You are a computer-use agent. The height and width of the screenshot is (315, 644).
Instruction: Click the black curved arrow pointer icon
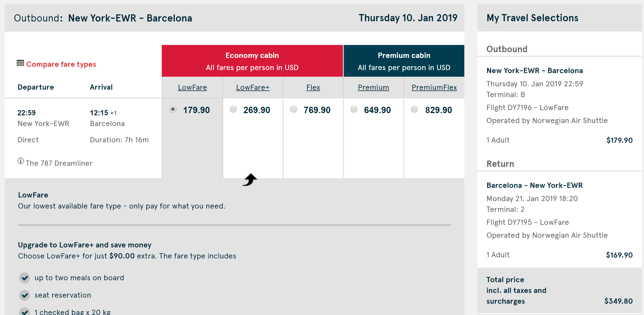(250, 180)
